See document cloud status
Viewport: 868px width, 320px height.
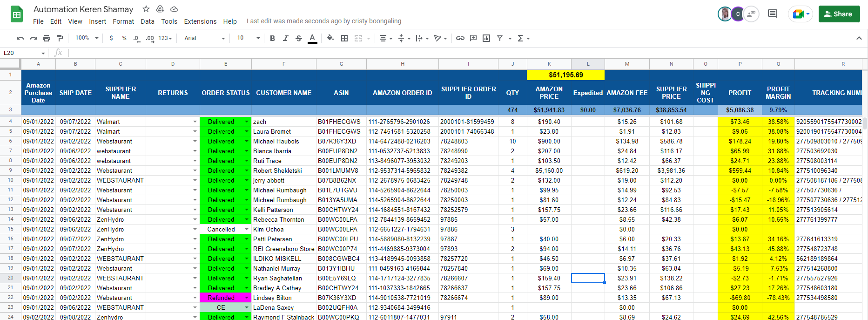pos(174,9)
